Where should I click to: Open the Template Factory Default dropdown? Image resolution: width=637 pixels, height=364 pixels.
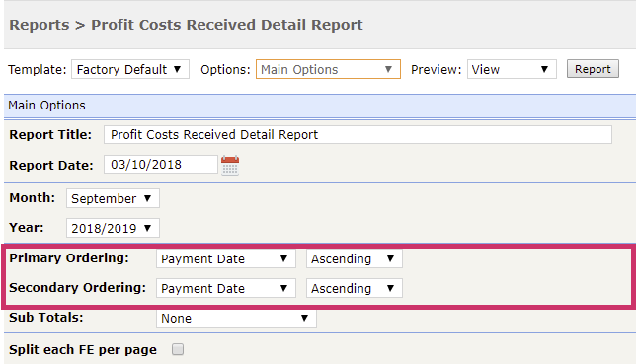tap(130, 69)
